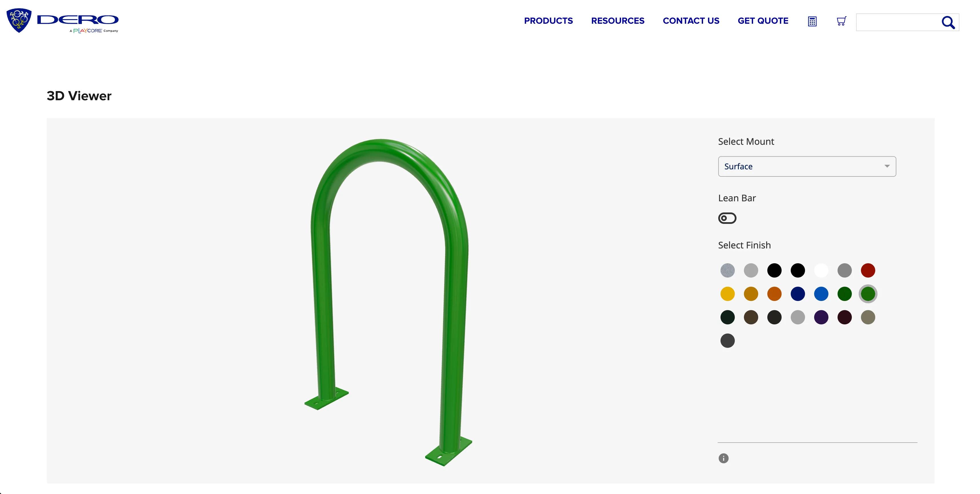Open the info icon below finishes
The width and height of the screenshot is (980, 494).
(723, 458)
